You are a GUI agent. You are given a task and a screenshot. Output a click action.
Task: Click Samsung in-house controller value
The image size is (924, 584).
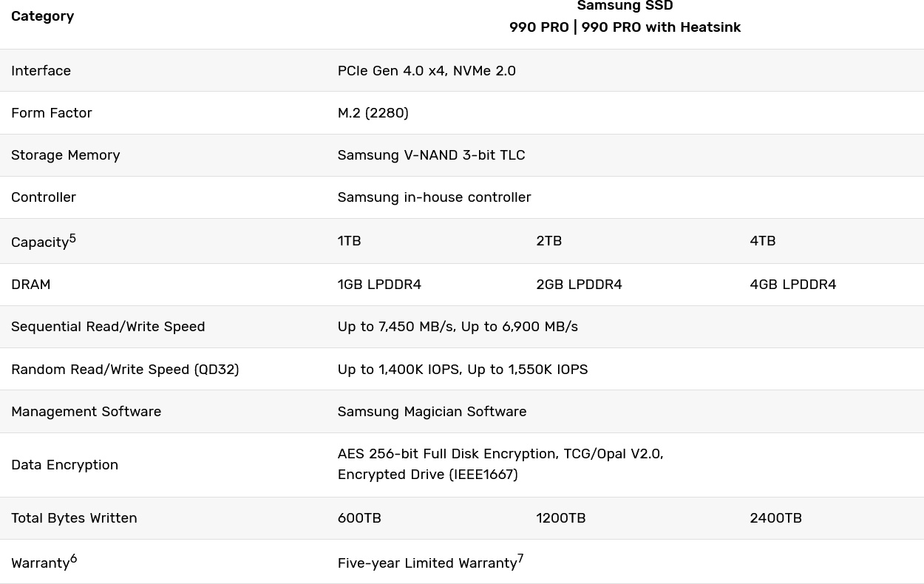click(x=434, y=197)
